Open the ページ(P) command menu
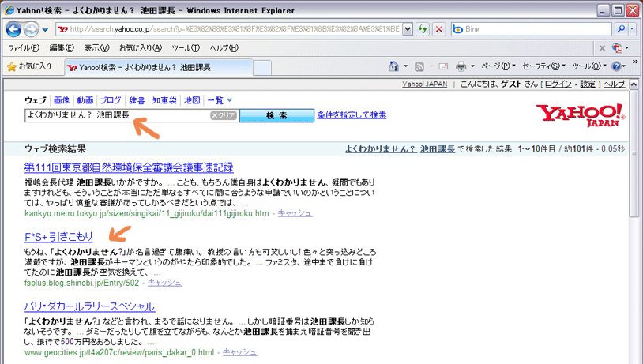 [498, 66]
